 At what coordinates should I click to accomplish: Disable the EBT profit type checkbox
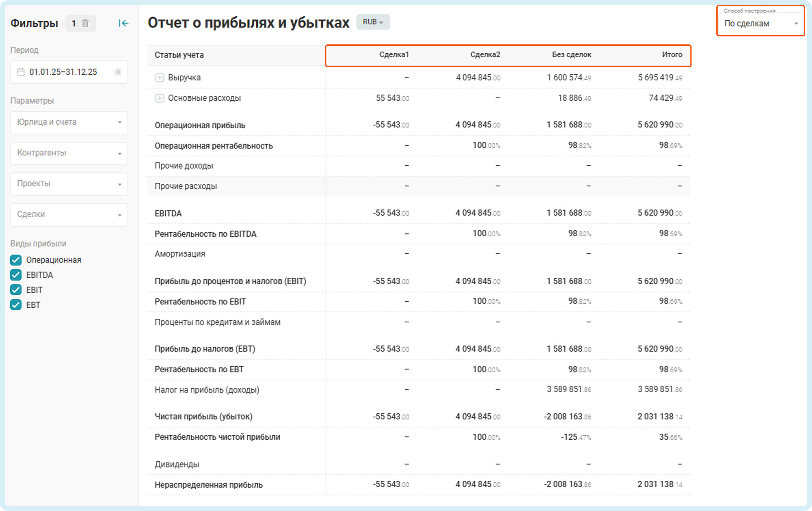coord(16,305)
